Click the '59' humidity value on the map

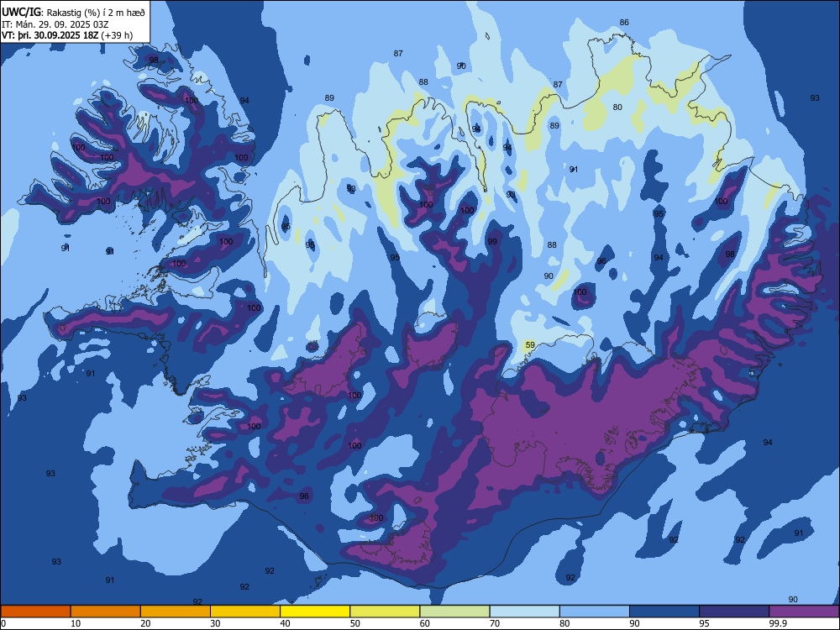[x=530, y=345]
